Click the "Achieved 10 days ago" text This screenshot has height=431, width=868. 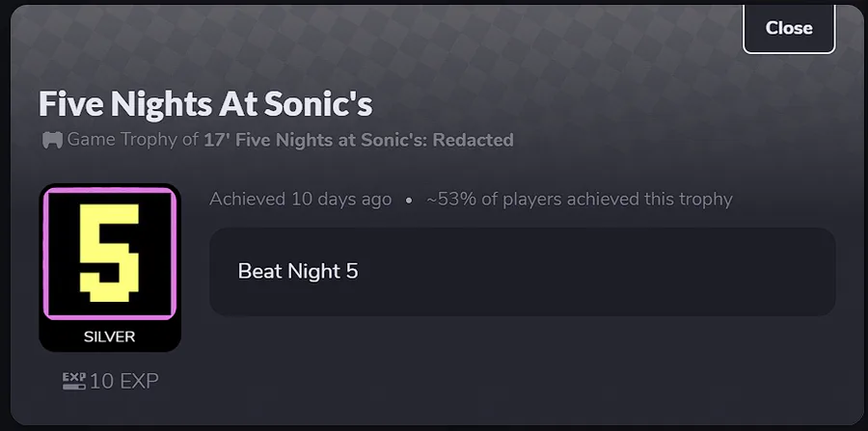(300, 200)
